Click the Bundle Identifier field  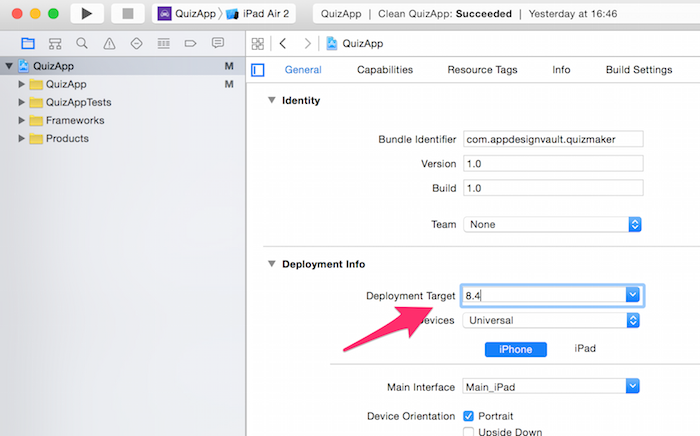point(553,139)
